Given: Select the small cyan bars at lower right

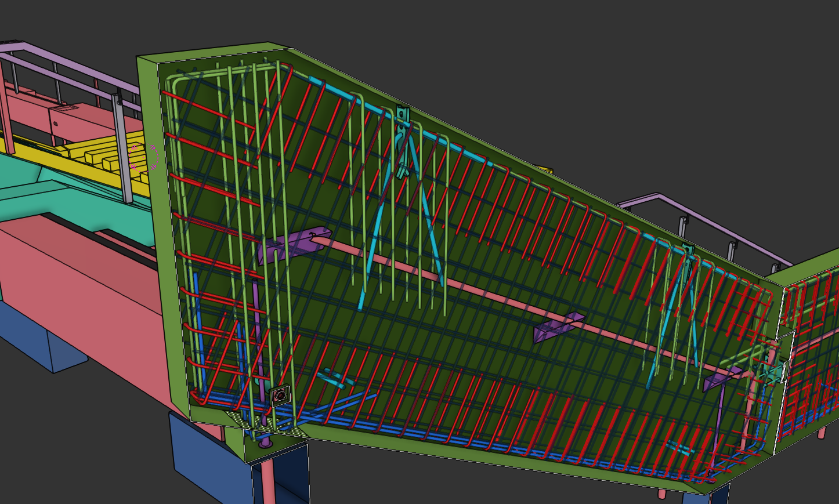Looking at the screenshot, I should tap(679, 447).
